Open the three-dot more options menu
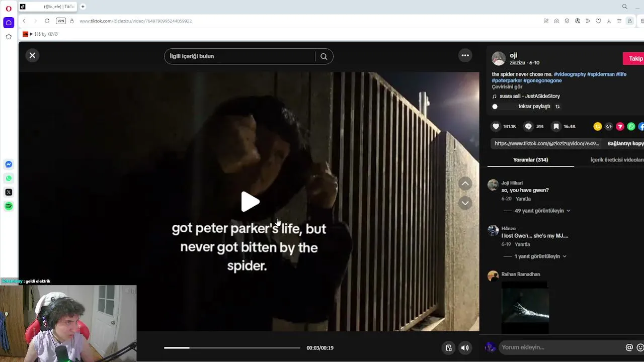Screen dimensions: 644x362 (465, 55)
